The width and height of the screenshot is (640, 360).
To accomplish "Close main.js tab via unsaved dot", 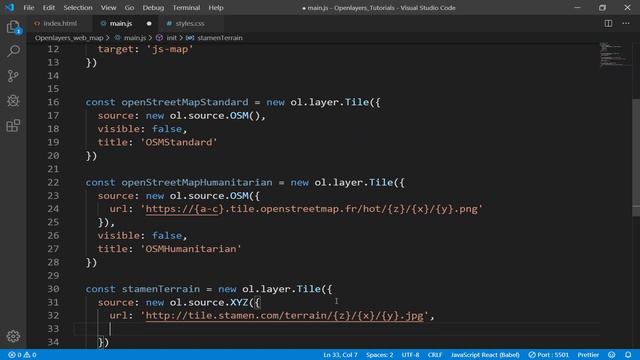I will tap(149, 24).
